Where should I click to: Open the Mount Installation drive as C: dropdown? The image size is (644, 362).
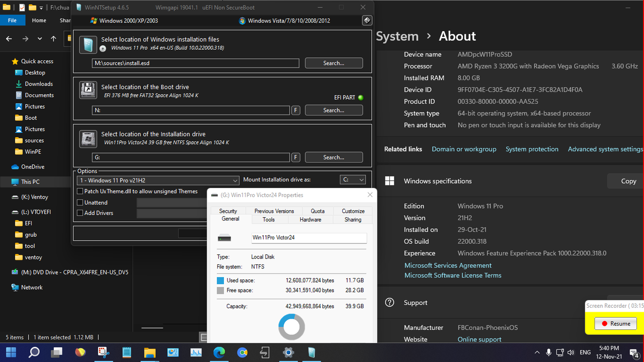[x=353, y=179]
